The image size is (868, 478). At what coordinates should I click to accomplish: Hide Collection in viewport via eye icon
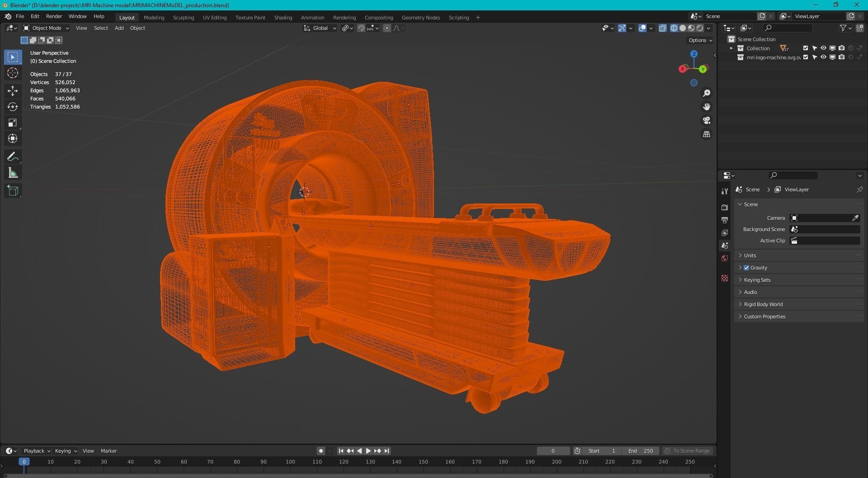coord(823,48)
